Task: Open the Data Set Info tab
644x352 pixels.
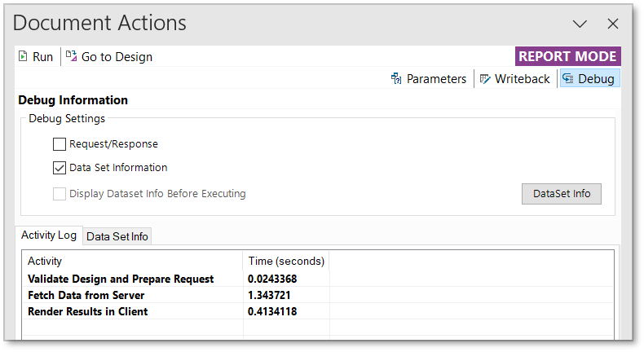Action: tap(117, 236)
